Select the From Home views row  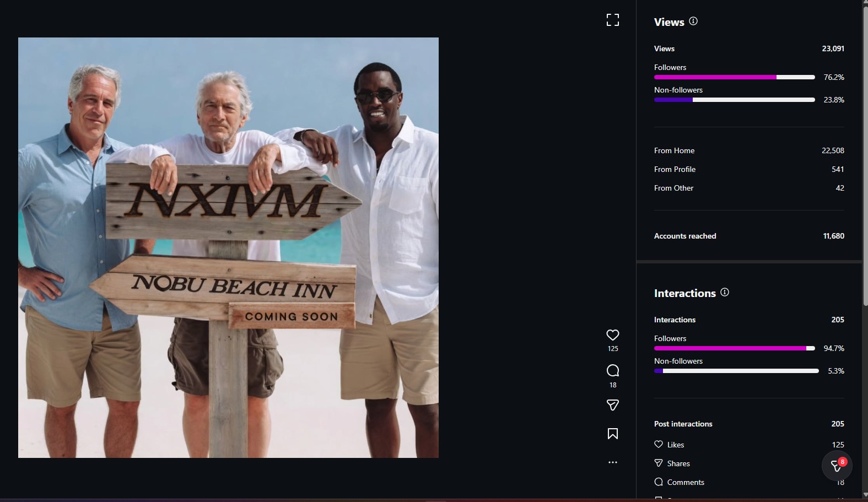point(748,150)
